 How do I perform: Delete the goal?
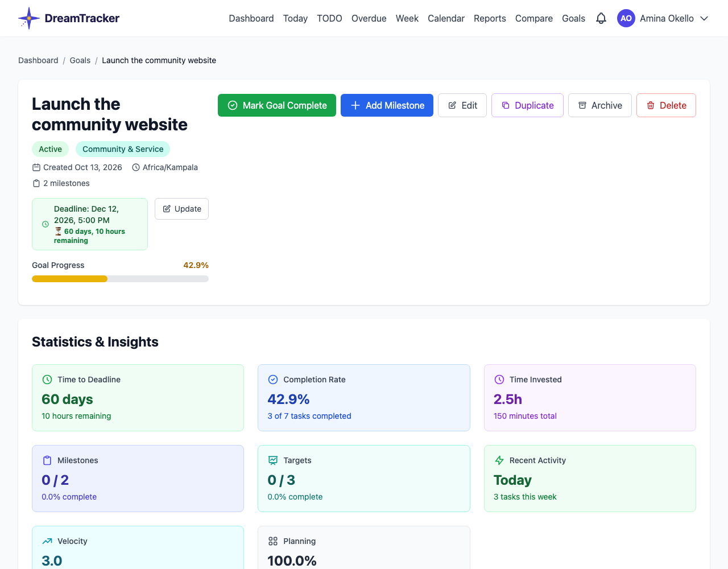[666, 105]
